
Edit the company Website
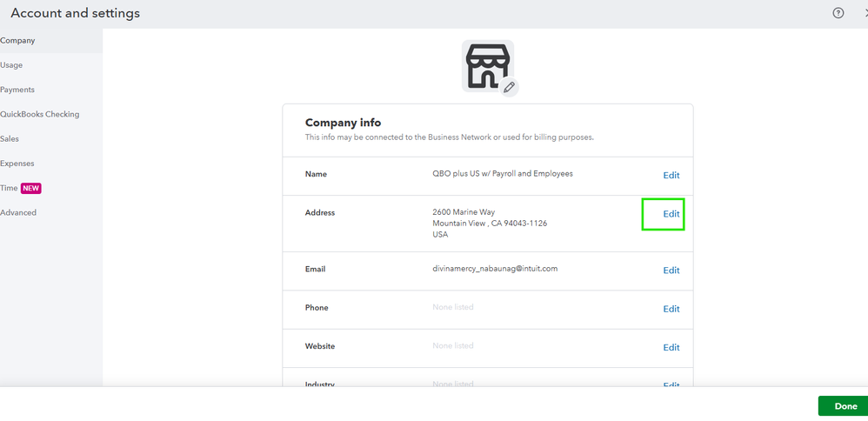point(671,347)
